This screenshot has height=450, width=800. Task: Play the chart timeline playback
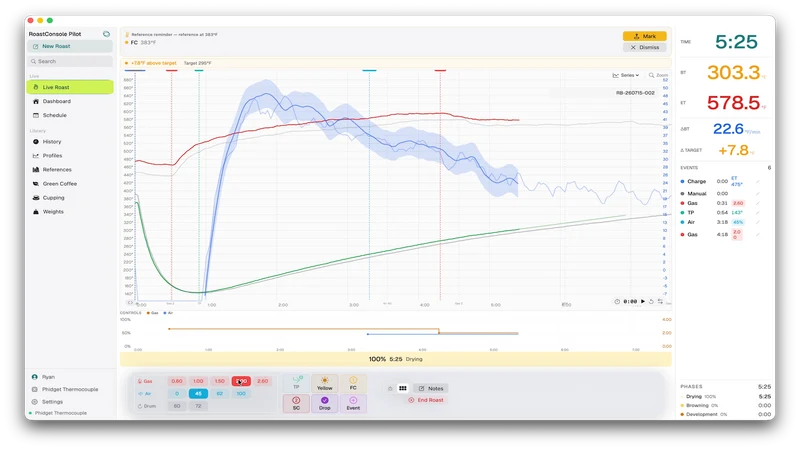pos(643,302)
